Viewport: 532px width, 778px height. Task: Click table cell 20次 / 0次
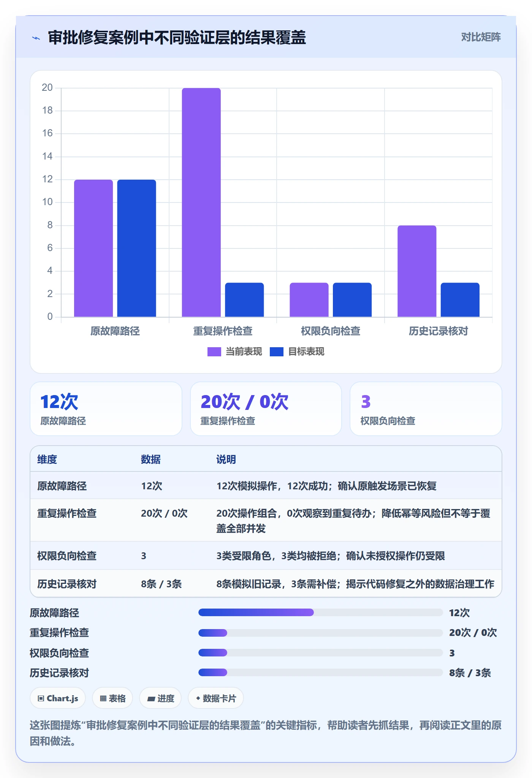[164, 514]
